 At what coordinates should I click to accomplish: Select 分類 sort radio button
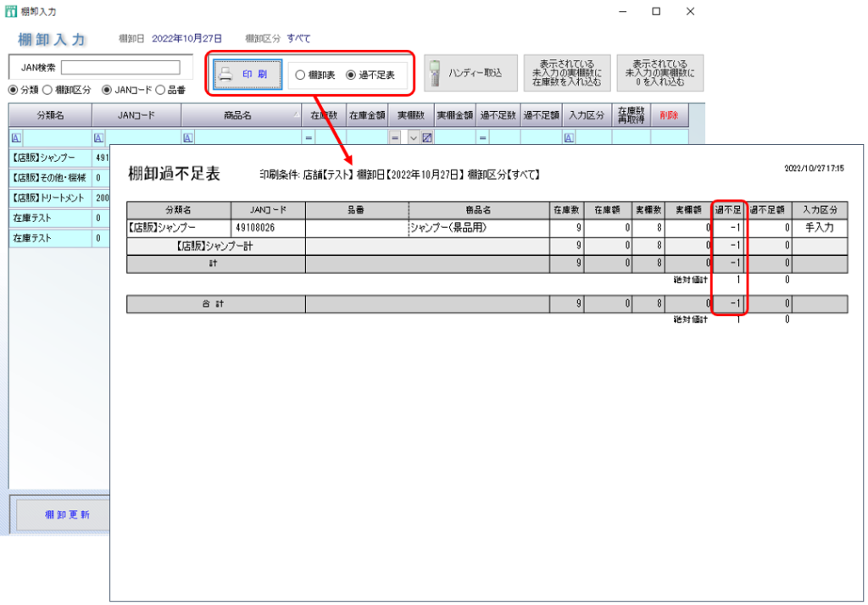(x=13, y=90)
